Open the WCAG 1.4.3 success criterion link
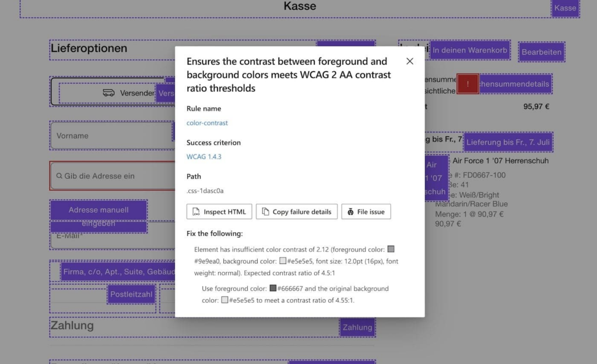The height and width of the screenshot is (364, 597). tap(203, 156)
